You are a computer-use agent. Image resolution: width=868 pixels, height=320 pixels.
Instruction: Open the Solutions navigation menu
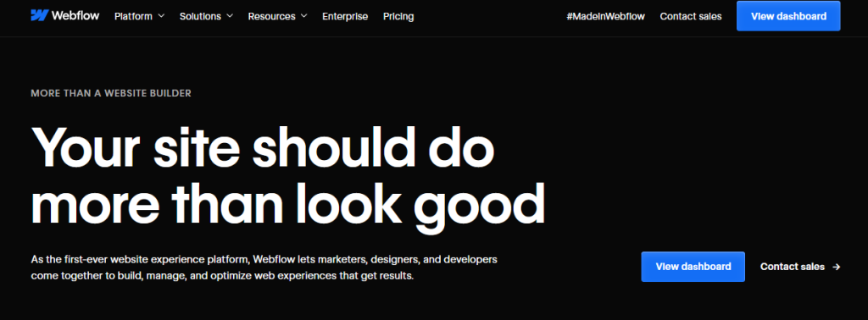coord(207,16)
